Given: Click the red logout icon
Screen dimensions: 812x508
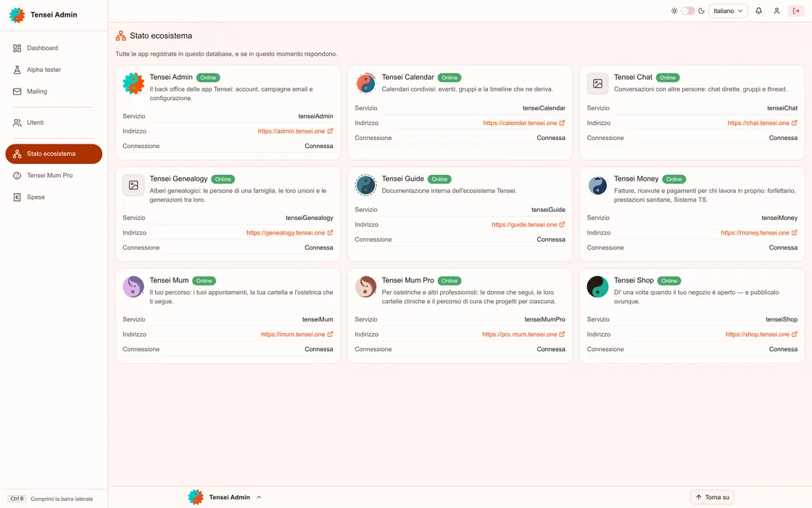Looking at the screenshot, I should (x=796, y=11).
